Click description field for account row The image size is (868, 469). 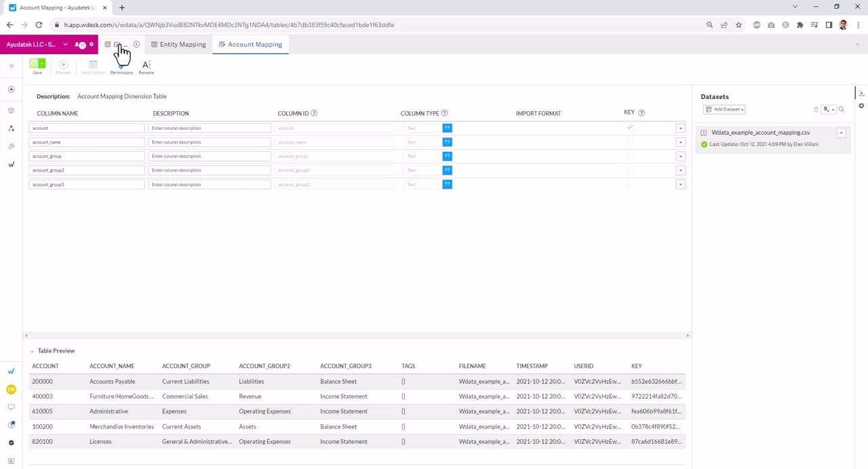210,128
